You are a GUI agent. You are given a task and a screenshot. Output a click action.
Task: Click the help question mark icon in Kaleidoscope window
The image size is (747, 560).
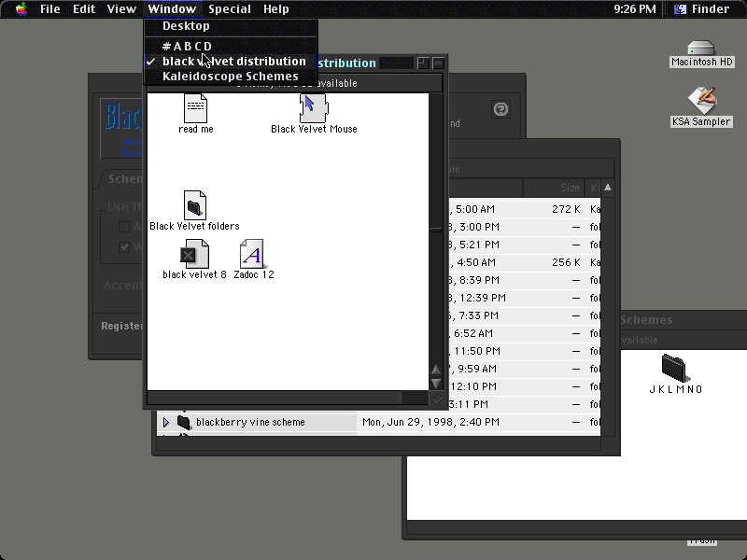click(500, 109)
